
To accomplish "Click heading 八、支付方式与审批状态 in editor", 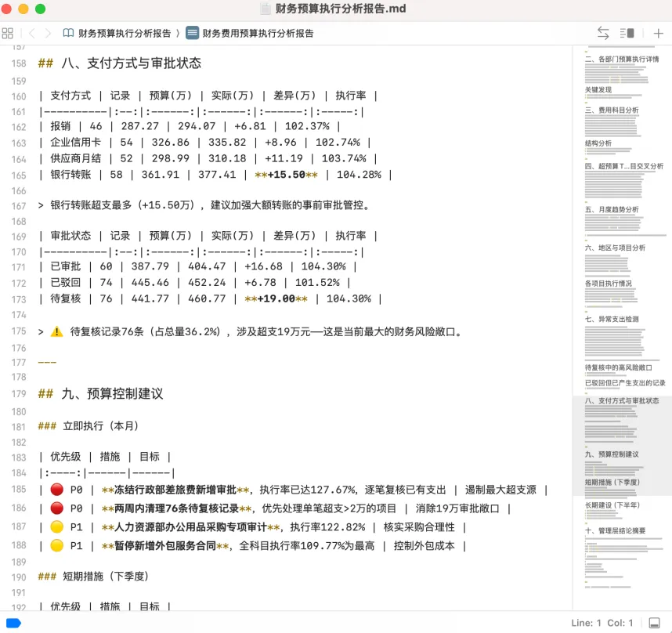I will pyautogui.click(x=131, y=63).
